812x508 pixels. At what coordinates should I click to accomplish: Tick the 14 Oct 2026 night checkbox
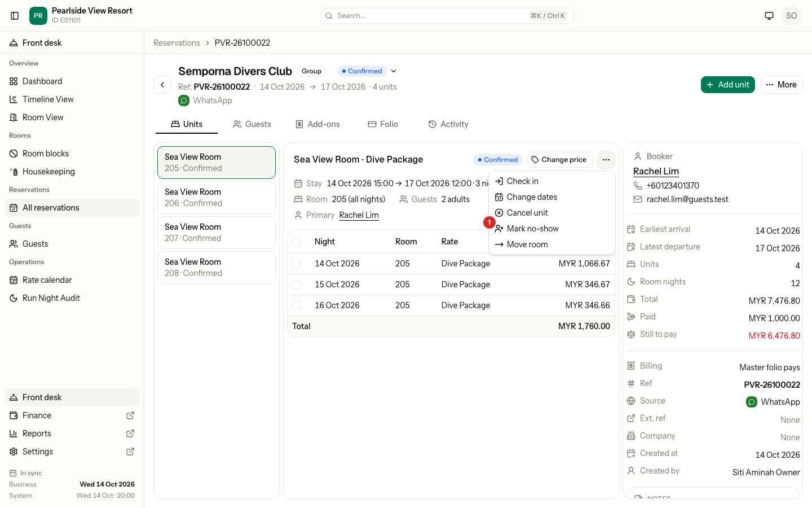point(297,264)
